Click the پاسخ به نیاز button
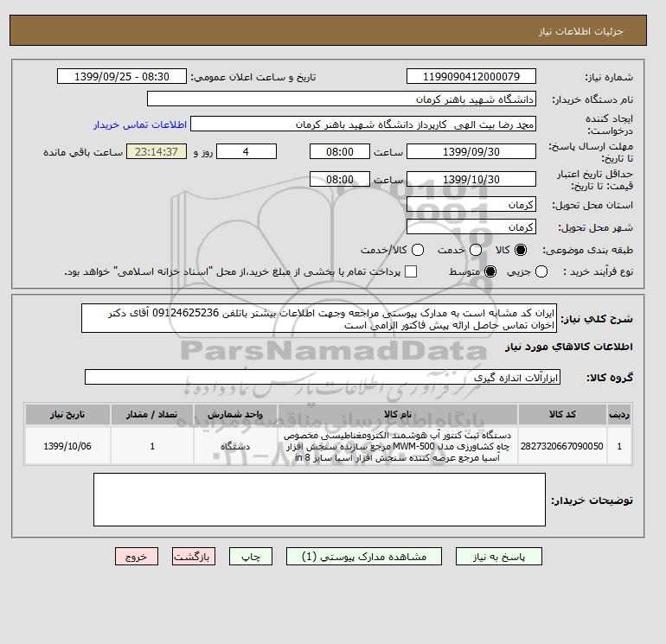Viewport: 666px width, 644px height. pyautogui.click(x=499, y=557)
